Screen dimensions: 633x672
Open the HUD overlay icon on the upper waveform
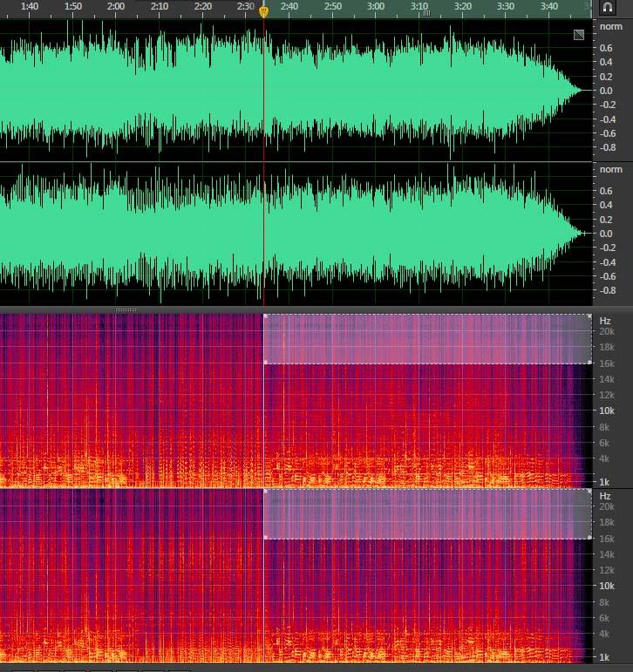pyautogui.click(x=579, y=35)
